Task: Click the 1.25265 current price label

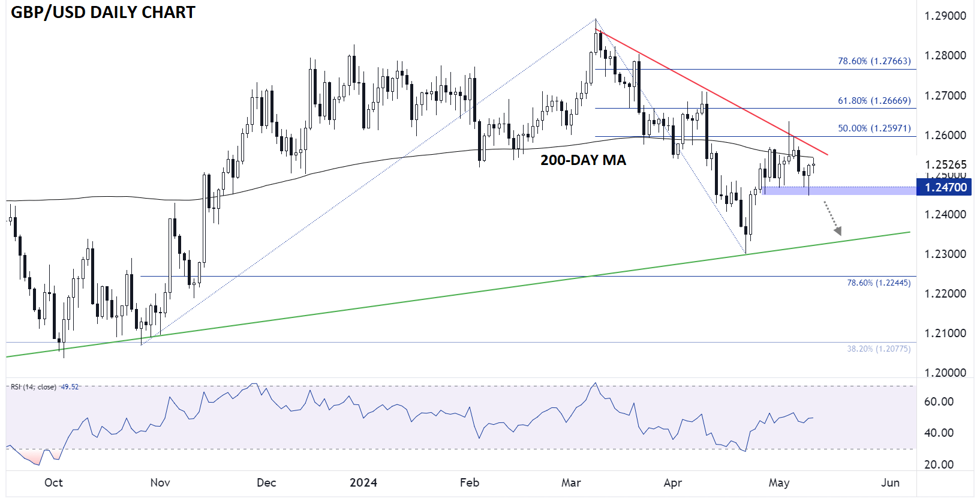Action: click(x=946, y=164)
